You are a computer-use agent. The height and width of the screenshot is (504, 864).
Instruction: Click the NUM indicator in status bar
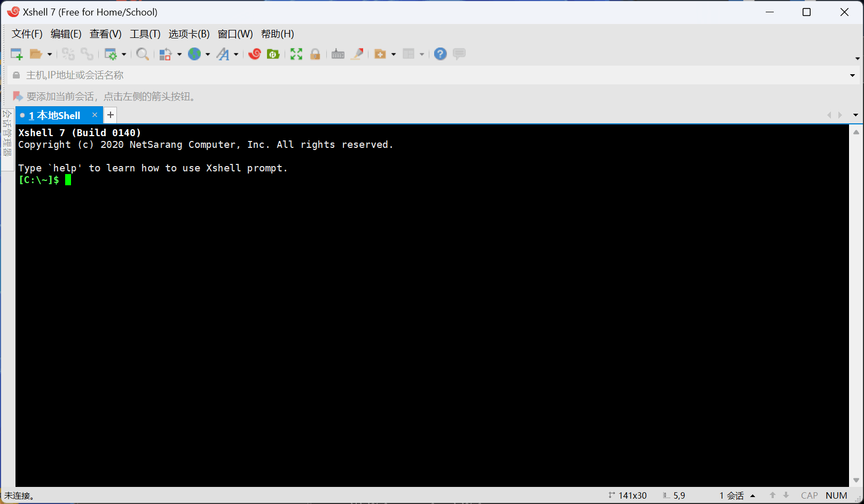pos(836,495)
